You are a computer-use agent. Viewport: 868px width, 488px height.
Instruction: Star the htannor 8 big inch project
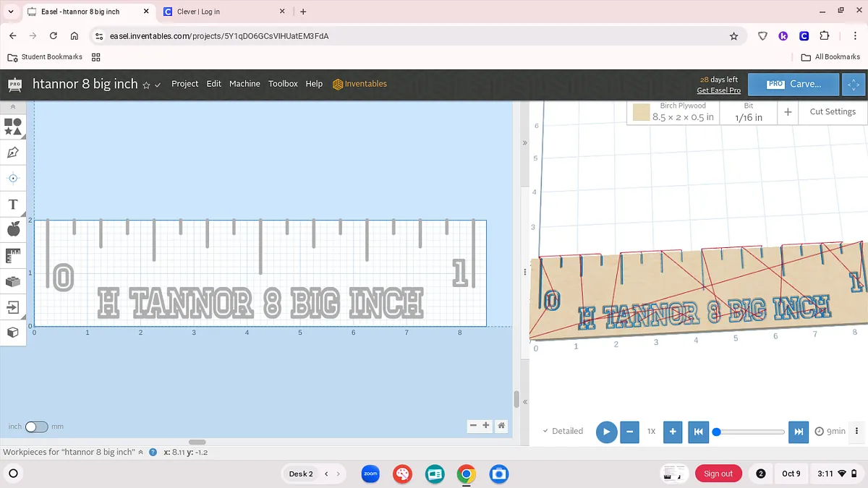coord(146,85)
